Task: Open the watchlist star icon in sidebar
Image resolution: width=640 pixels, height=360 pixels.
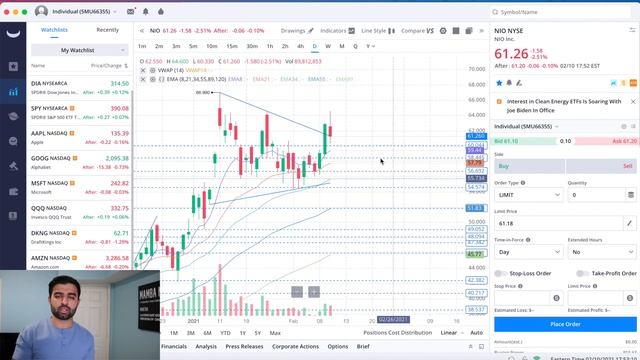Action: (x=13, y=66)
